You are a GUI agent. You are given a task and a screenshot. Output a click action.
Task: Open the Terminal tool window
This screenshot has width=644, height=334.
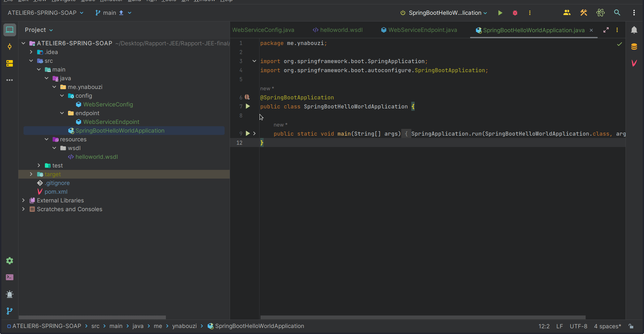10,277
